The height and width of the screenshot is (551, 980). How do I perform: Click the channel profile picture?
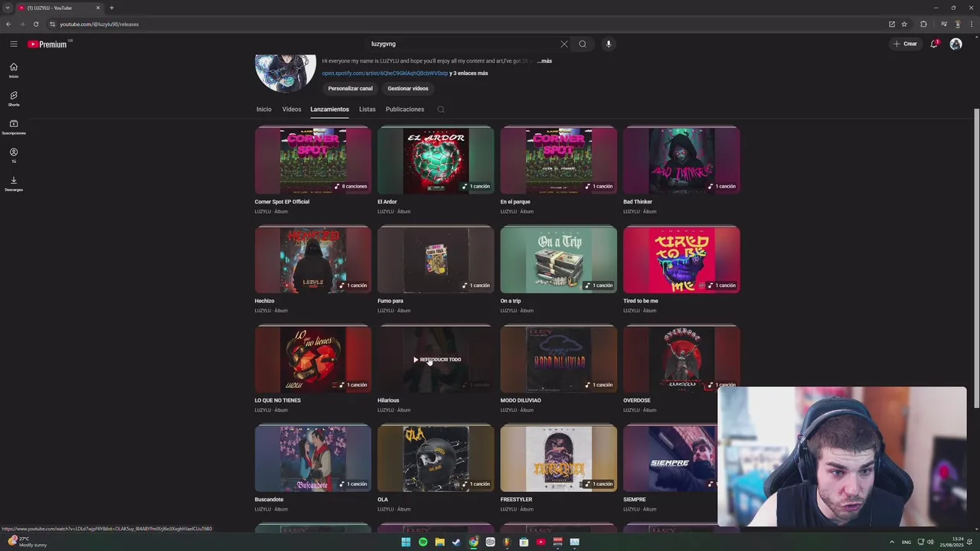pyautogui.click(x=286, y=73)
